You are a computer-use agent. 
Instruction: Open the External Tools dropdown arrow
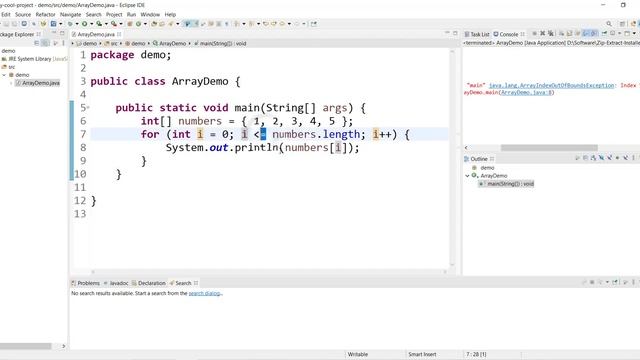click(x=121, y=24)
